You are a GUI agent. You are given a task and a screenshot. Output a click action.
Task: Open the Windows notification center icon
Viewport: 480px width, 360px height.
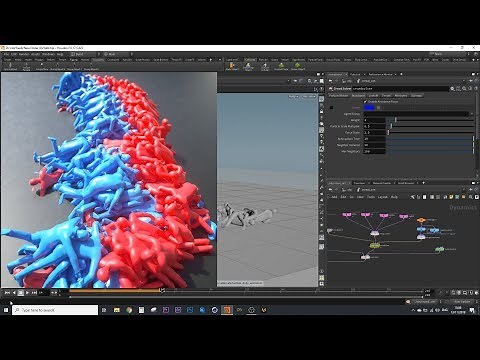point(472,310)
